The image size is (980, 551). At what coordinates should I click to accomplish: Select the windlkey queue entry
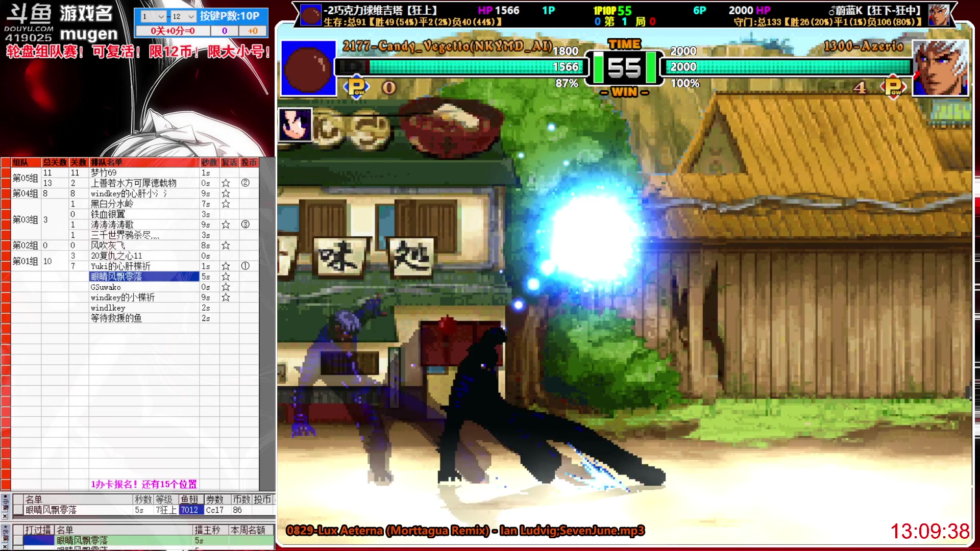pyautogui.click(x=144, y=308)
